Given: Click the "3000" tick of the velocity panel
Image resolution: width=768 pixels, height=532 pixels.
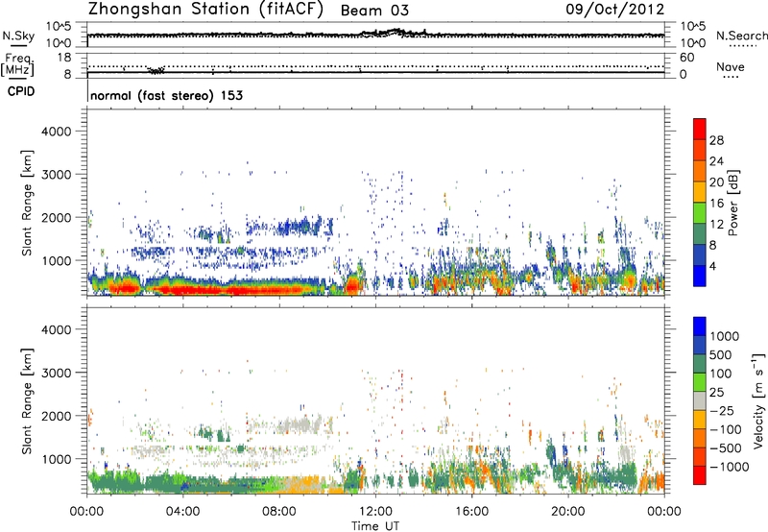Looking at the screenshot, I should pyautogui.click(x=56, y=373).
